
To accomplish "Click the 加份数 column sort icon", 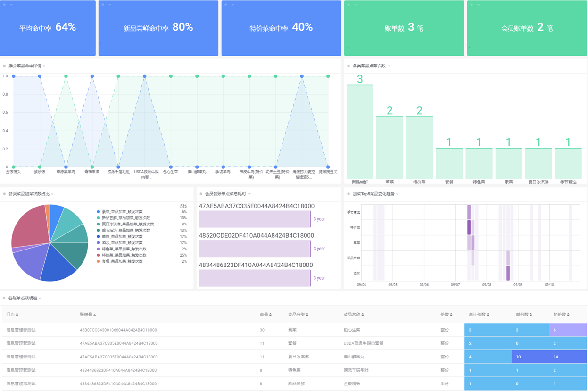I will tap(568, 315).
